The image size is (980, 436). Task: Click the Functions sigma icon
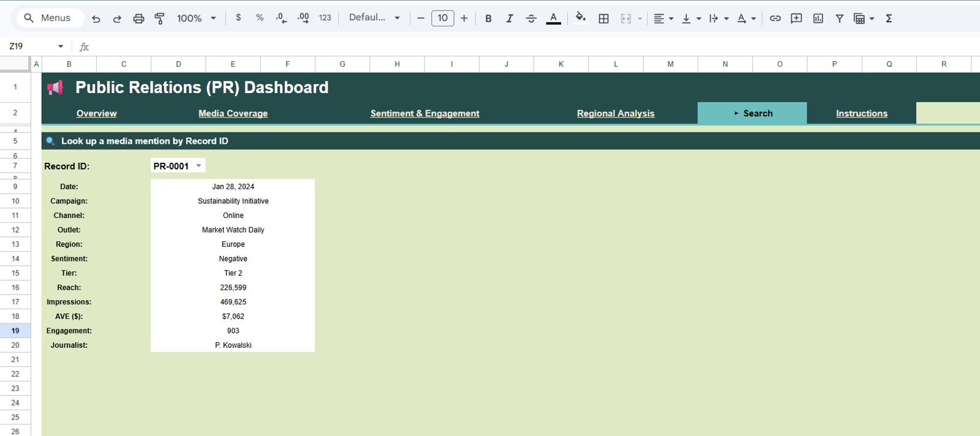[x=888, y=18]
